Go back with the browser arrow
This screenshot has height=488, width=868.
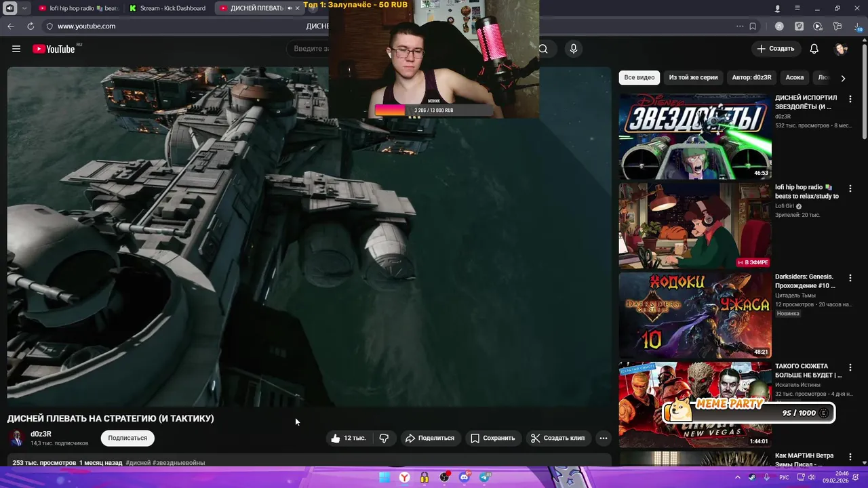click(11, 26)
